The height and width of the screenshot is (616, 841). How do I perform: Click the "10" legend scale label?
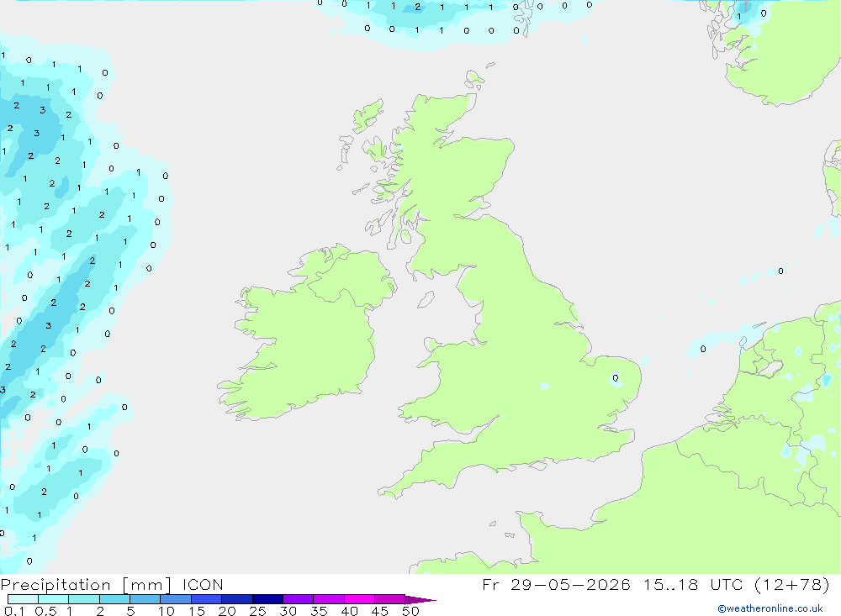click(167, 611)
